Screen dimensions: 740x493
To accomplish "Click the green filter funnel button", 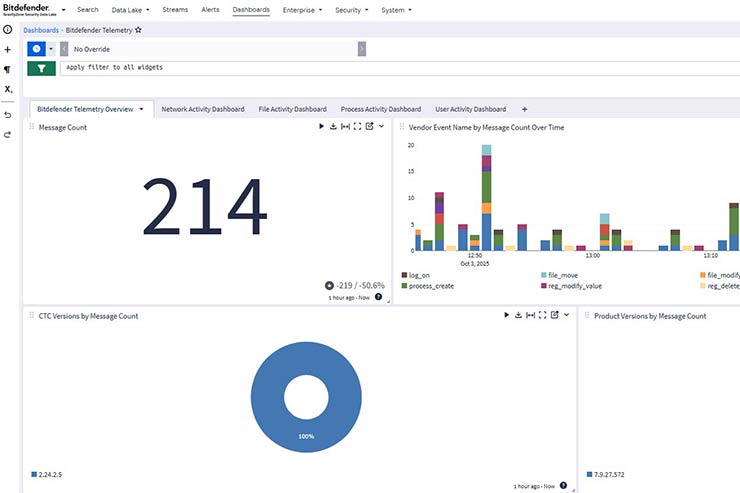I will coord(41,68).
